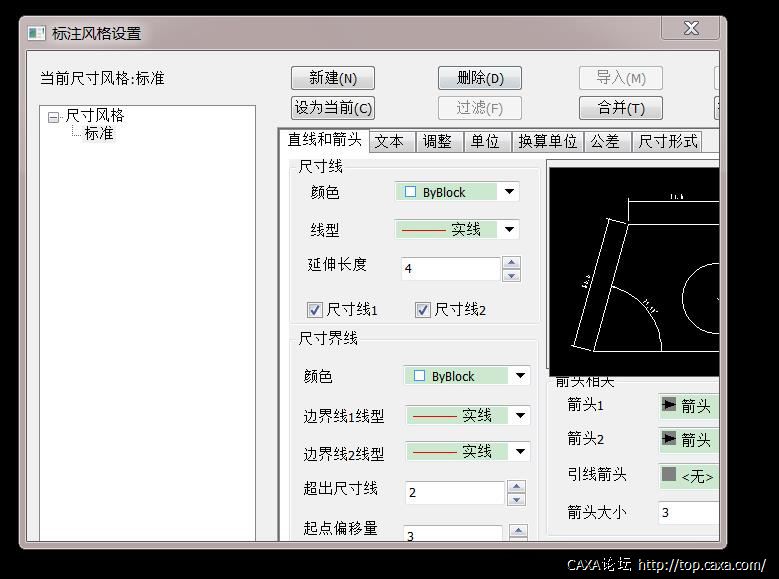Select the 尺寸形式 tab
The image size is (779, 579).
(667, 142)
